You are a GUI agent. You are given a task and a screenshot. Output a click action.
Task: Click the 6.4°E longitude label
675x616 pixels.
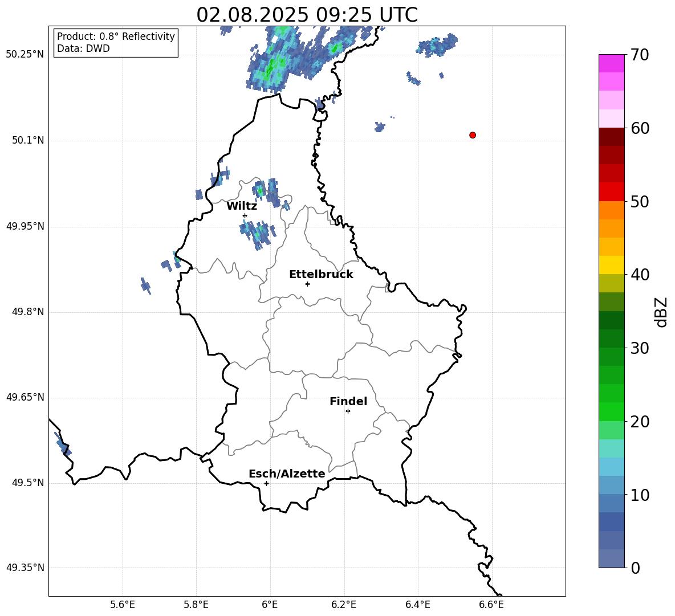coord(417,605)
